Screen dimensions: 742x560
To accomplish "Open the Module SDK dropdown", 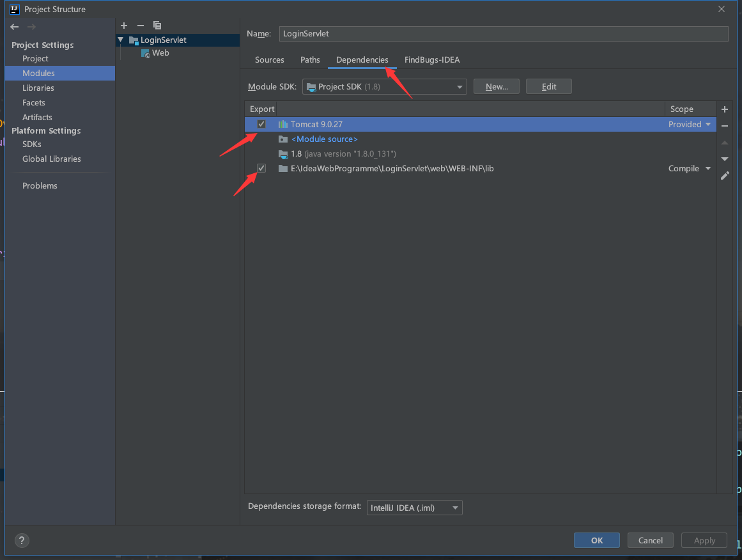I will tap(384, 87).
